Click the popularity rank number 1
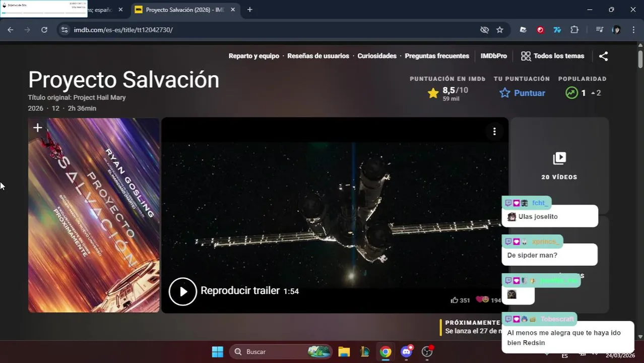 pyautogui.click(x=584, y=93)
